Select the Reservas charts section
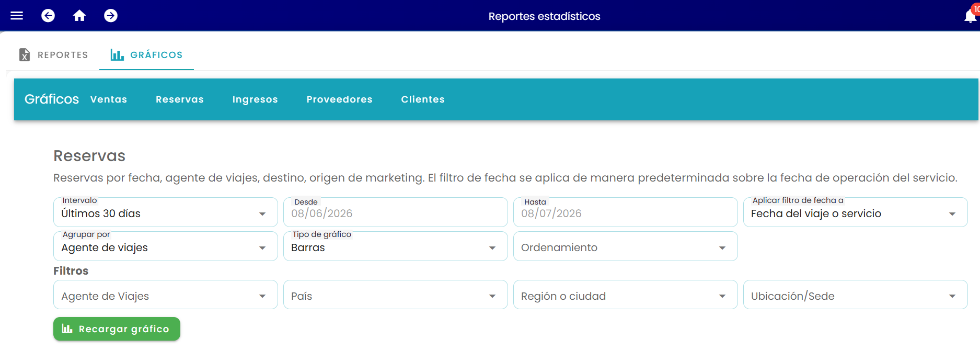This screenshot has height=350, width=980. [x=180, y=99]
